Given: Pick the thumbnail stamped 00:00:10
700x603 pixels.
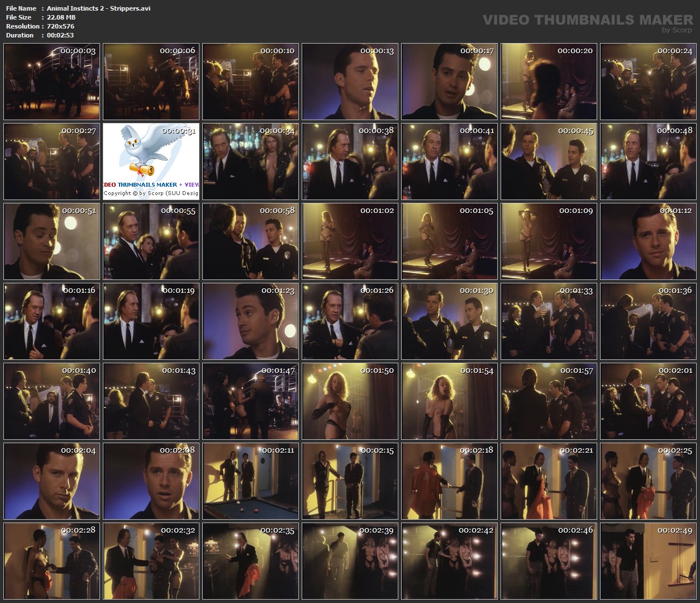Looking at the screenshot, I should coord(251,82).
